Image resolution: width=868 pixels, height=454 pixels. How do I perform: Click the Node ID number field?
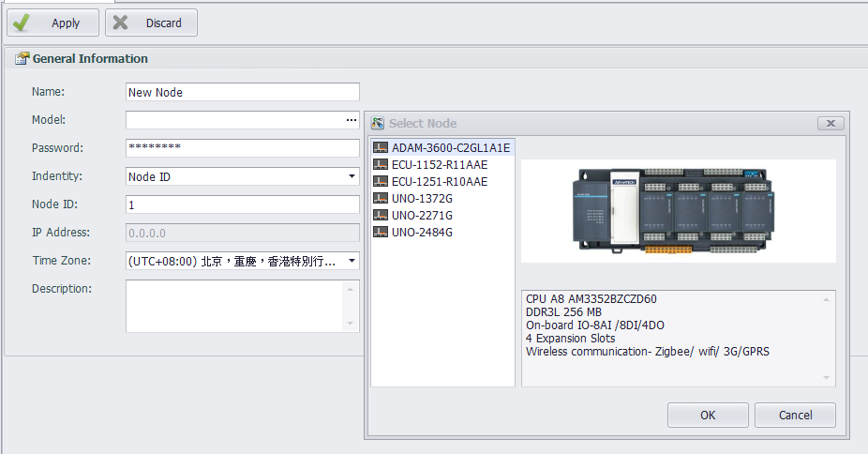[x=242, y=204]
